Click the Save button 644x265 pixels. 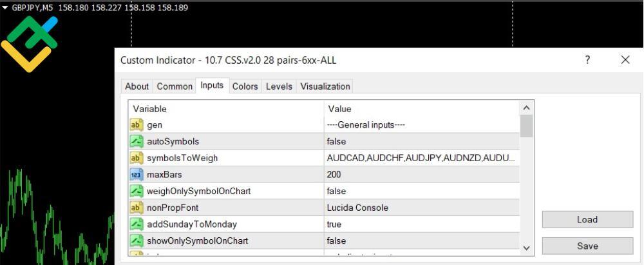click(587, 246)
